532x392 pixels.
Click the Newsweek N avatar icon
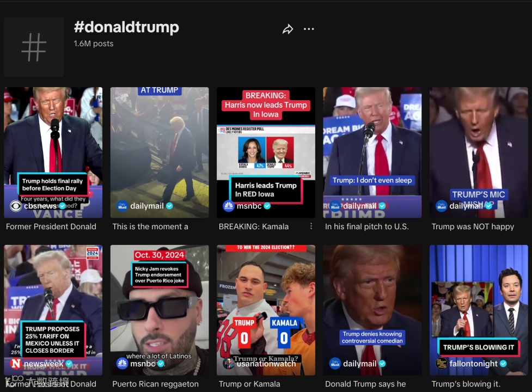pyautogui.click(x=16, y=364)
